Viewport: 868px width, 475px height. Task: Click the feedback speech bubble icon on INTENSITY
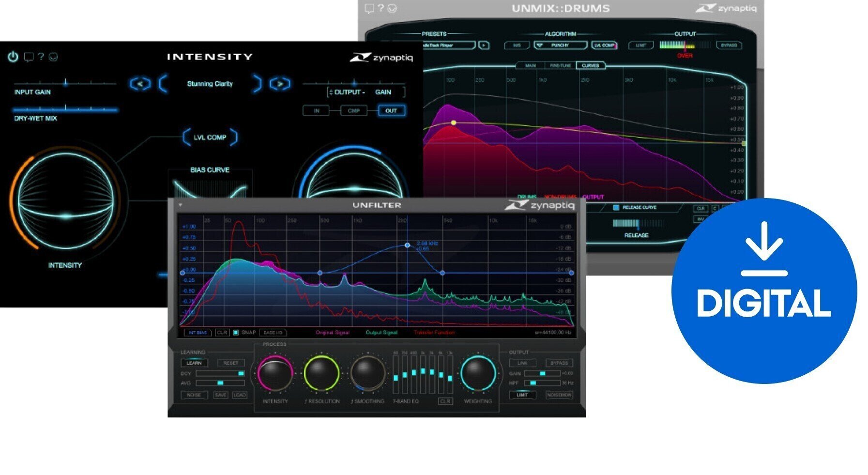[29, 56]
